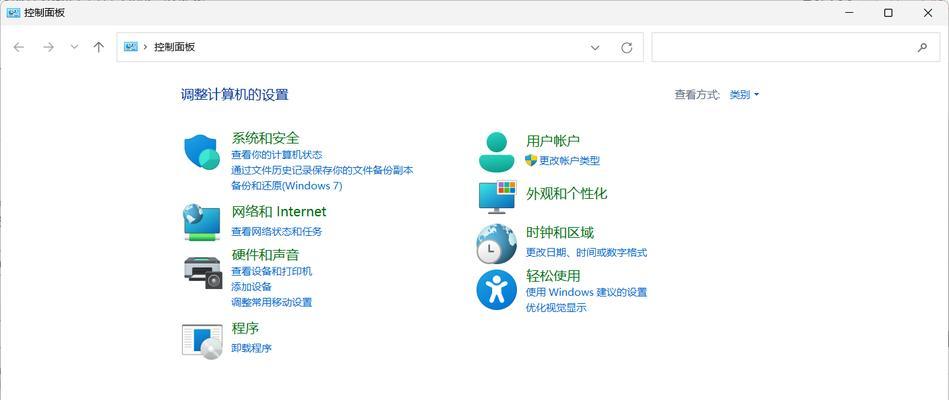949x400 pixels.
Task: Open the 硬件和声音 printer icon
Action: [x=203, y=272]
